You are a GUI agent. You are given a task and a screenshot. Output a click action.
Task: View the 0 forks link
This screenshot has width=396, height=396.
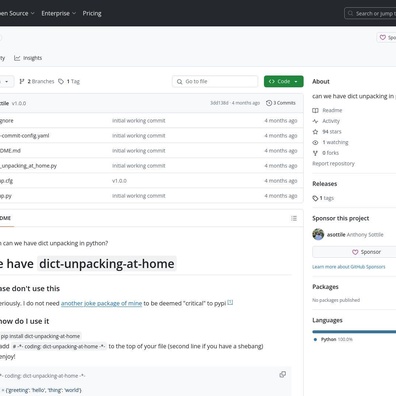330,153
